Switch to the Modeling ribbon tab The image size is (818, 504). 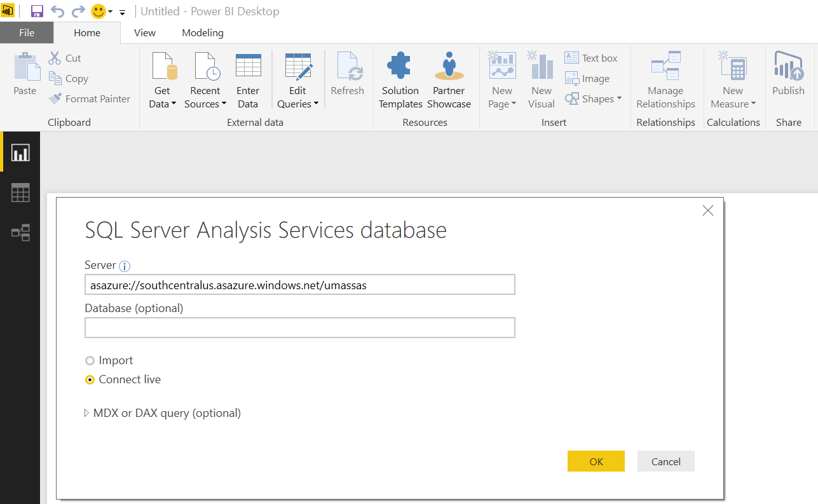(x=203, y=32)
